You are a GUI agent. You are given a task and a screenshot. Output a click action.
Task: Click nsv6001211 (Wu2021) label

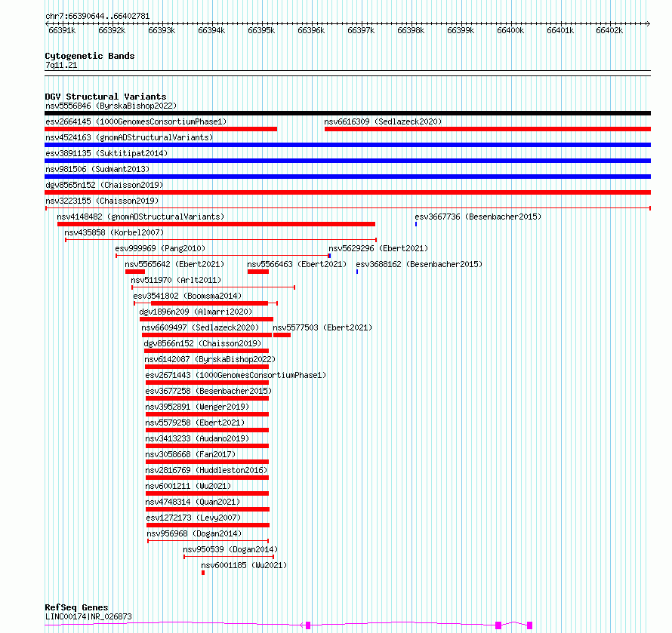point(188,486)
